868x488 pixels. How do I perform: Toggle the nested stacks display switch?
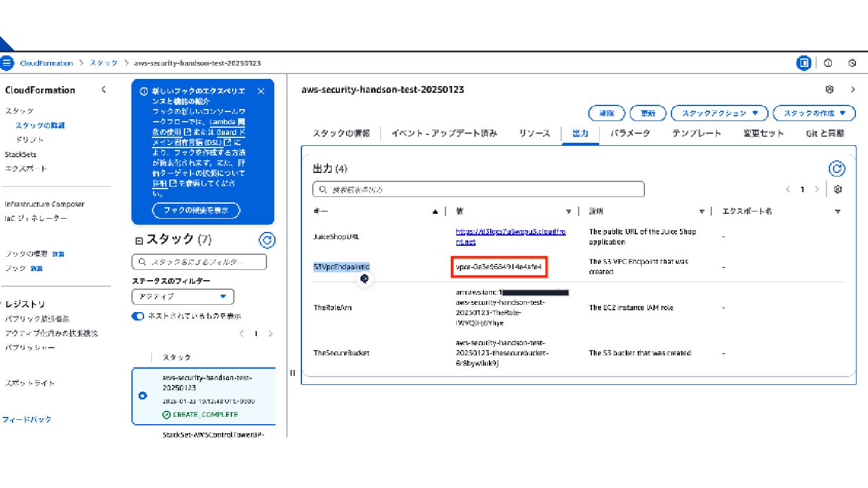[138, 316]
